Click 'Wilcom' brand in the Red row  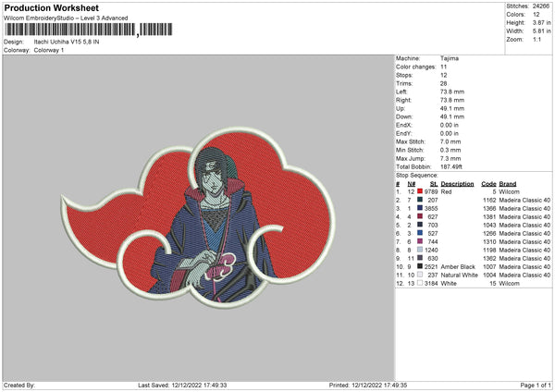tap(509, 191)
